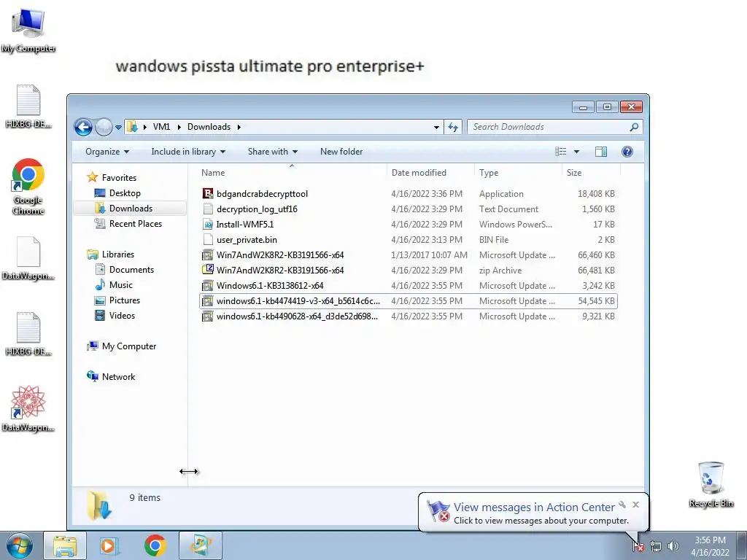The height and width of the screenshot is (560, 747).
Task: Sort by the Size column header
Action: point(591,173)
